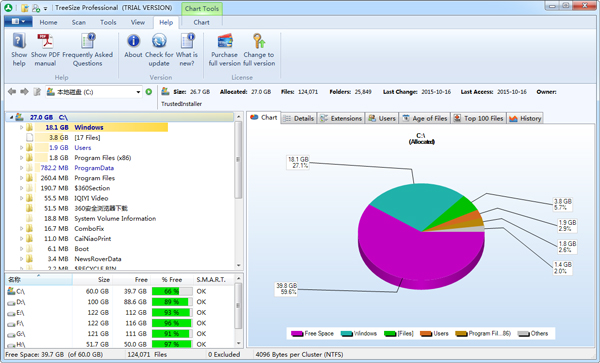
Task: Click Purchase full version icon
Action: [225, 41]
